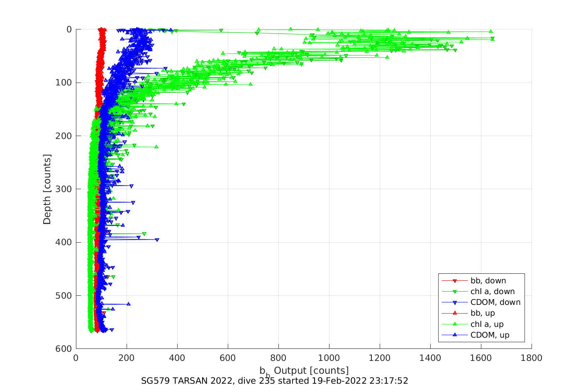The width and height of the screenshot is (588, 392).
Task: Click the x-axis tick label 200
Action: 127,358
